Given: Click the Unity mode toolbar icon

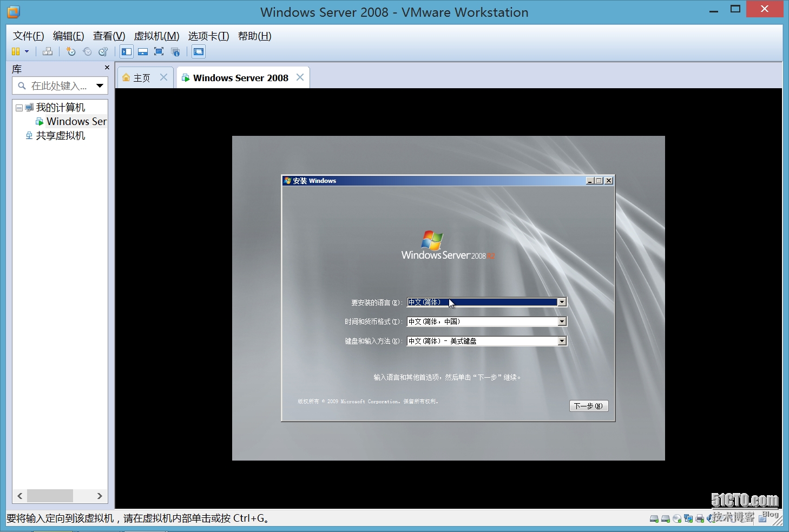Looking at the screenshot, I should pos(175,51).
